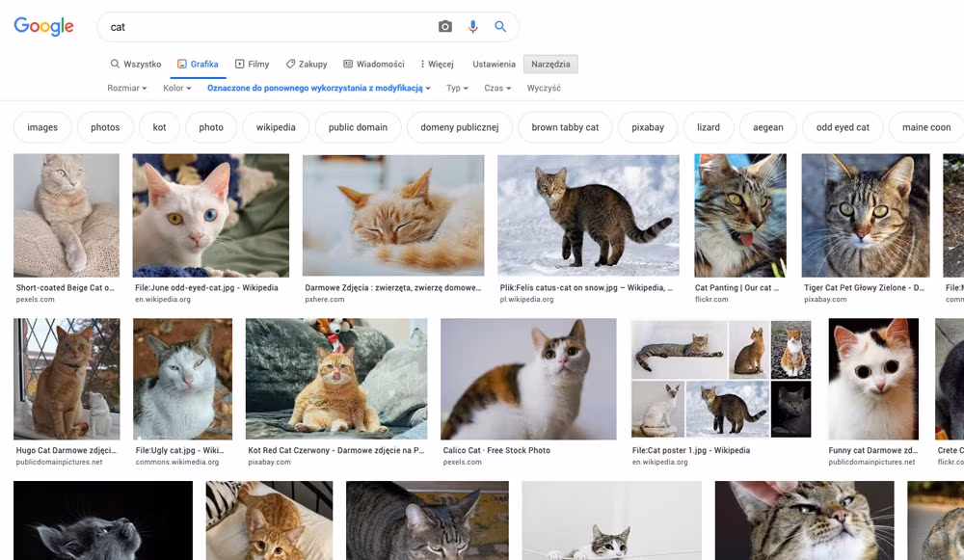964x560 pixels.
Task: Open the Funny cat thumbnail
Action: point(873,379)
